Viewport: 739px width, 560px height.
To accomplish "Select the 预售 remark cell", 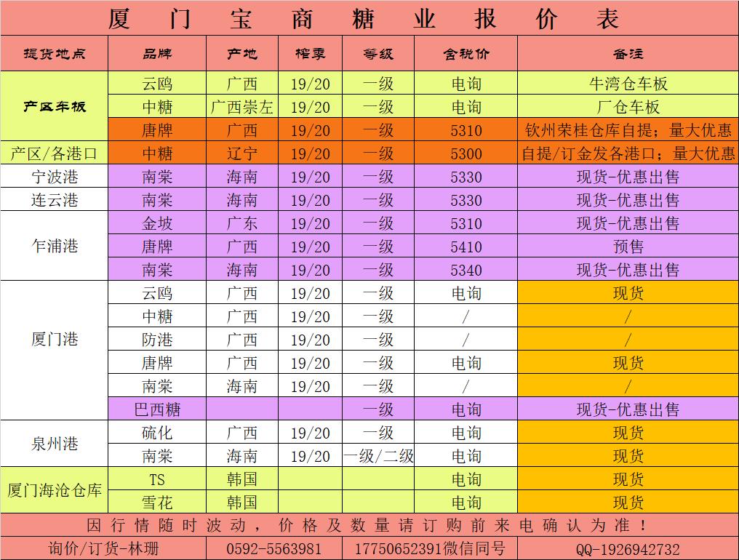I will (628, 247).
